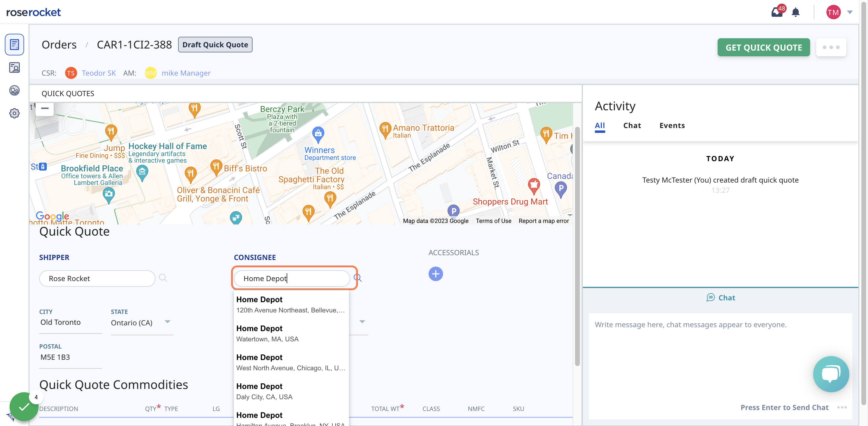Select Home Depot Watertown, MA suggestion

[291, 334]
